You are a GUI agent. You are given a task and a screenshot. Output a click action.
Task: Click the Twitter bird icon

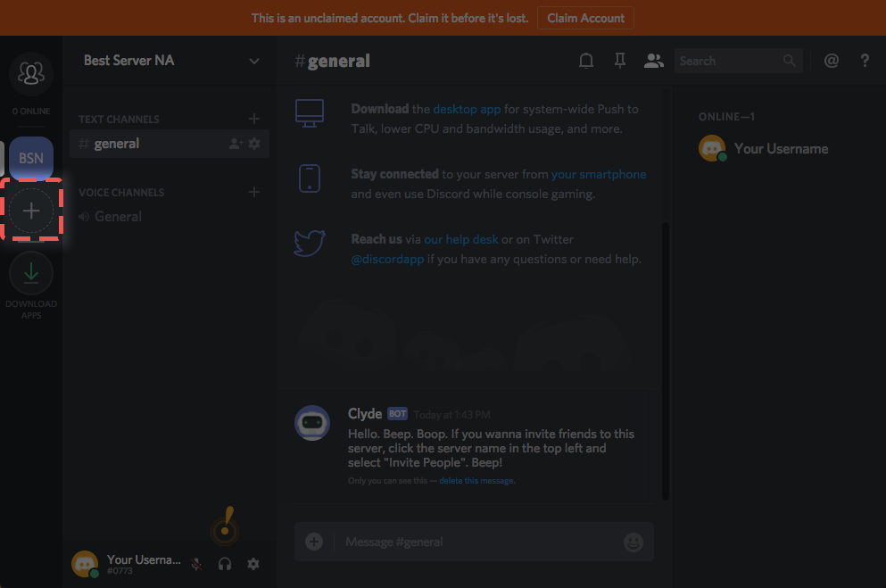point(310,243)
